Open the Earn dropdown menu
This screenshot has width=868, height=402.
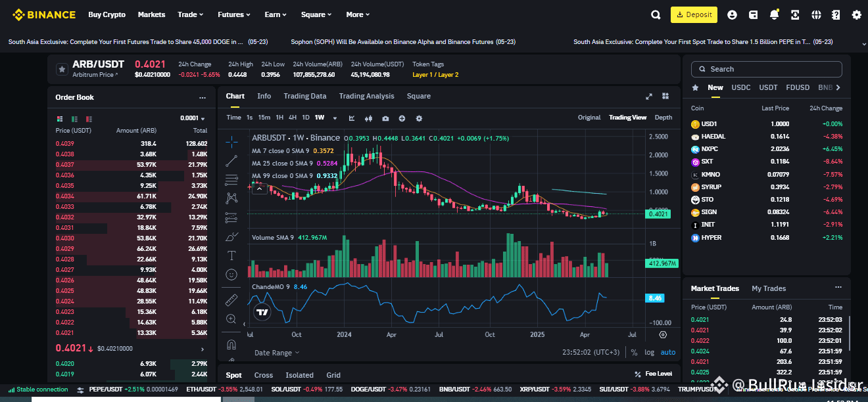point(276,14)
